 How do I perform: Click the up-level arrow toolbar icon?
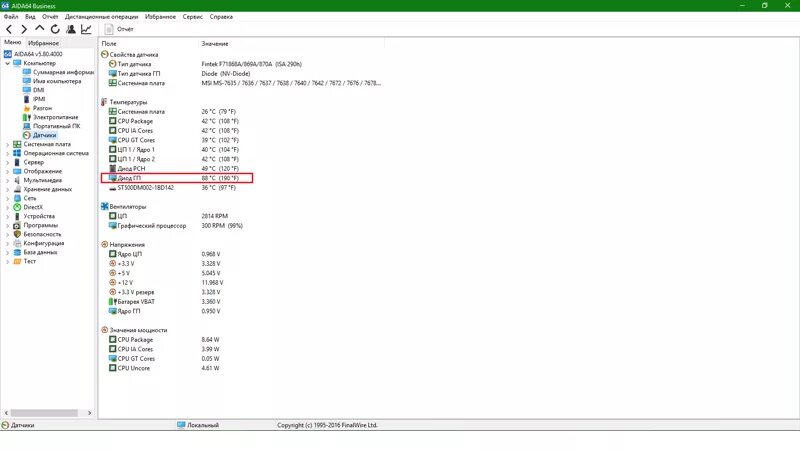click(39, 29)
